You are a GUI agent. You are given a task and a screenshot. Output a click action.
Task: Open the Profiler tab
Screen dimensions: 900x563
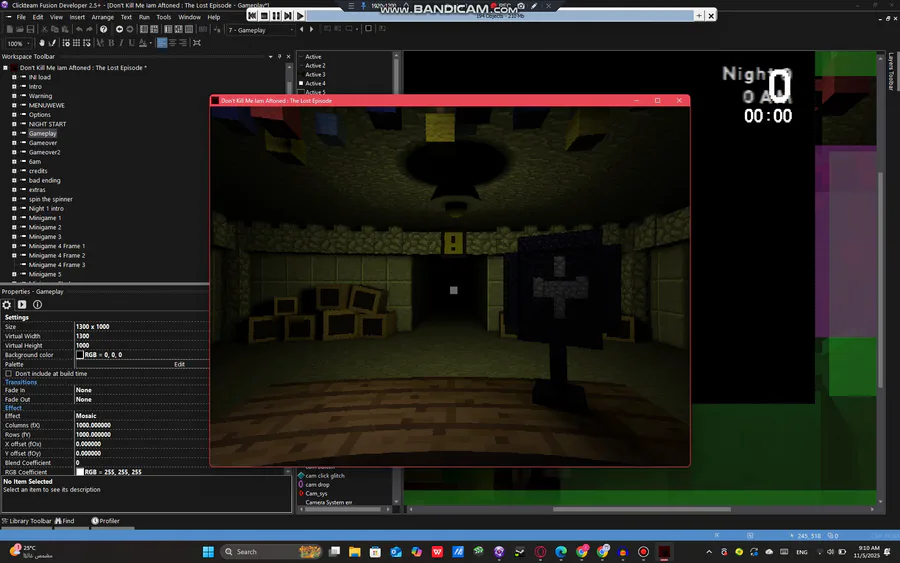point(106,521)
